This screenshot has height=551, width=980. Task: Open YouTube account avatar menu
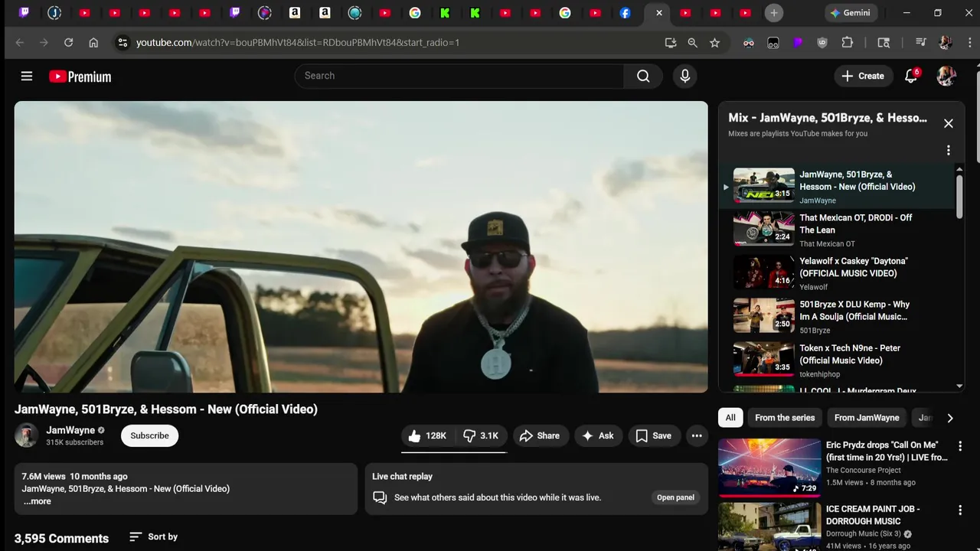tap(947, 76)
